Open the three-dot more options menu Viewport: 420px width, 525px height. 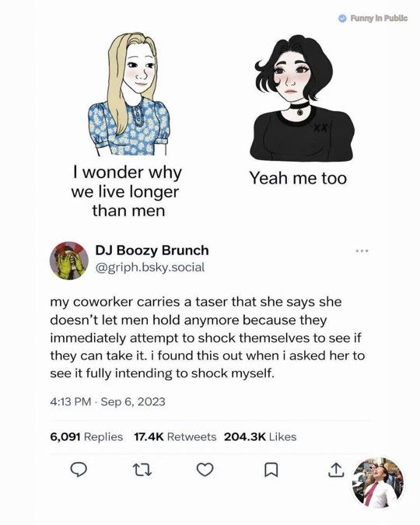pyautogui.click(x=362, y=250)
